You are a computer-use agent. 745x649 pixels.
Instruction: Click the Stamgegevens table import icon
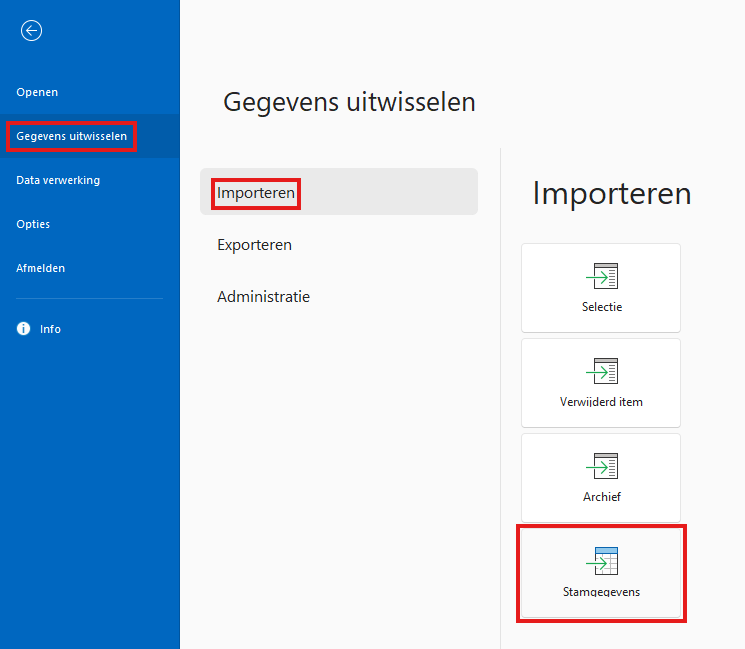pos(602,561)
